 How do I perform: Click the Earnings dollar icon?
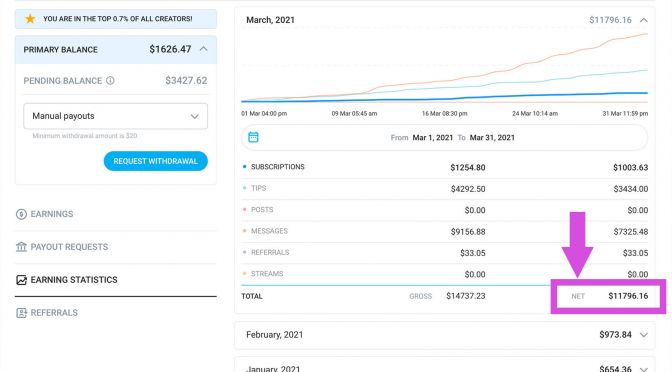[x=21, y=214]
